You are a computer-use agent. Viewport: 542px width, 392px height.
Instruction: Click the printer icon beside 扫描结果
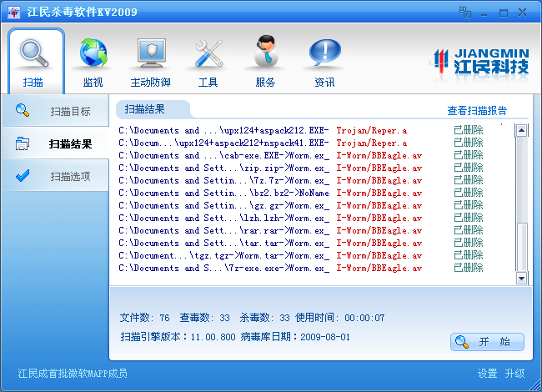23,143
